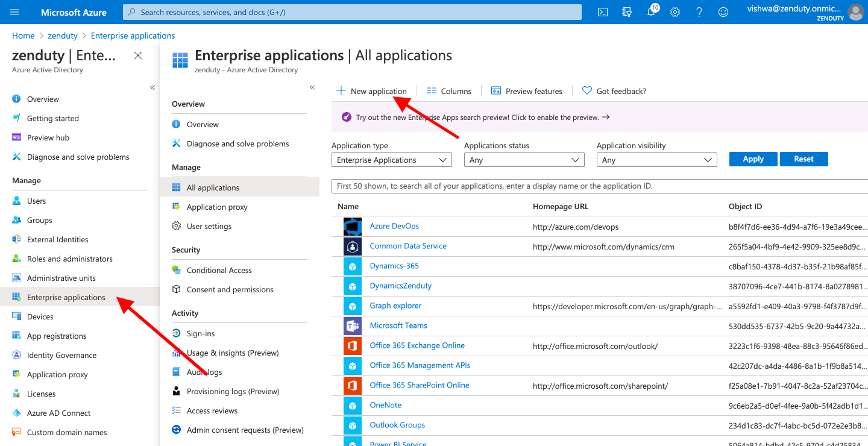This screenshot has width=868, height=446.
Task: Click the Azure DevOps app icon
Action: 352,227
